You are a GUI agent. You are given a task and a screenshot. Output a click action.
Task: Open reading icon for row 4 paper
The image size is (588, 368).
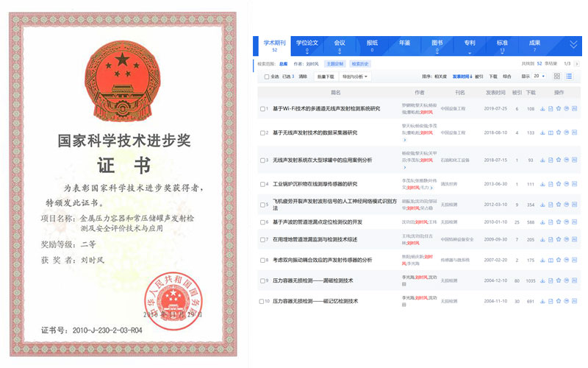click(x=551, y=184)
